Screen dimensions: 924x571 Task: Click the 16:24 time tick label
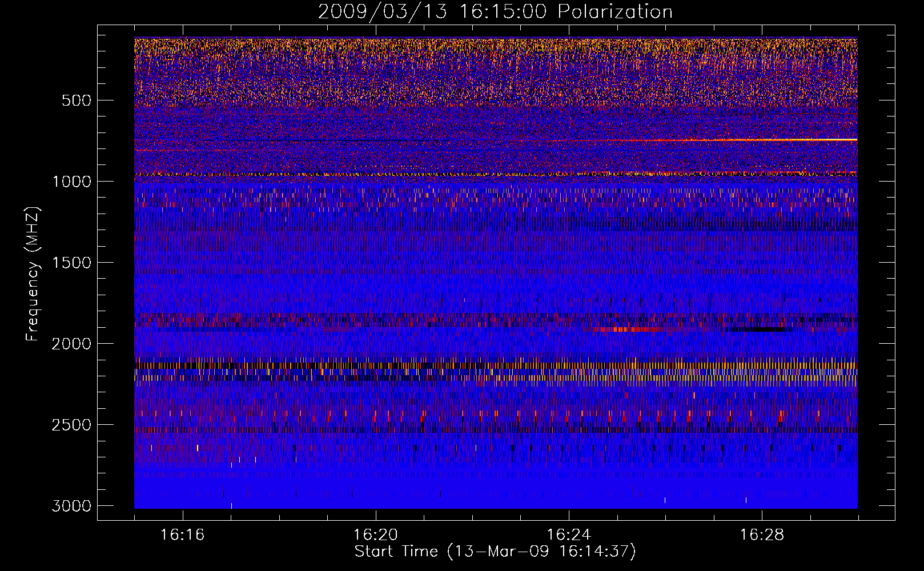(569, 535)
